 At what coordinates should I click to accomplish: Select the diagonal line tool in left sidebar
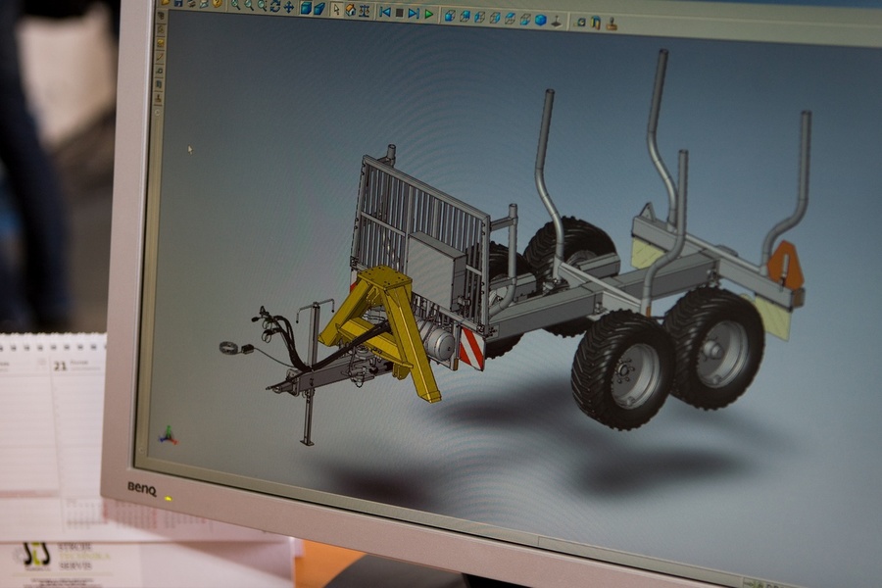[161, 58]
